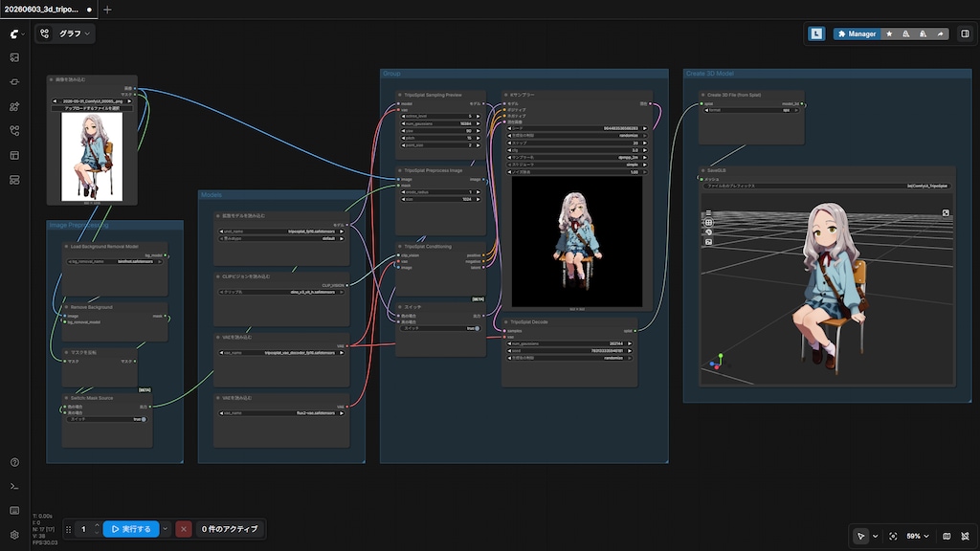Add a new workflow tab with plus
The image size is (980, 551).
pyautogui.click(x=107, y=10)
